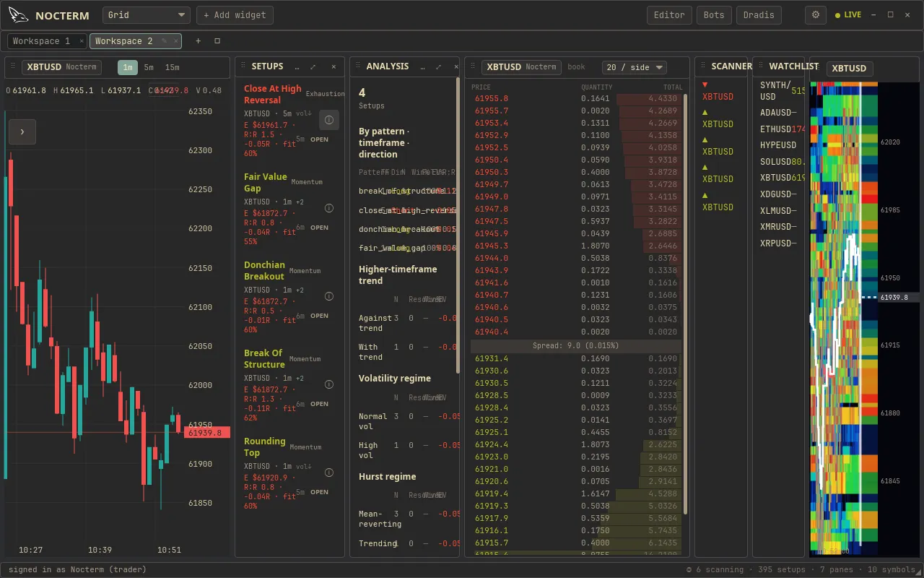The height and width of the screenshot is (578, 924).
Task: Click the Analysis panel scrollbar
Action: click(458, 225)
